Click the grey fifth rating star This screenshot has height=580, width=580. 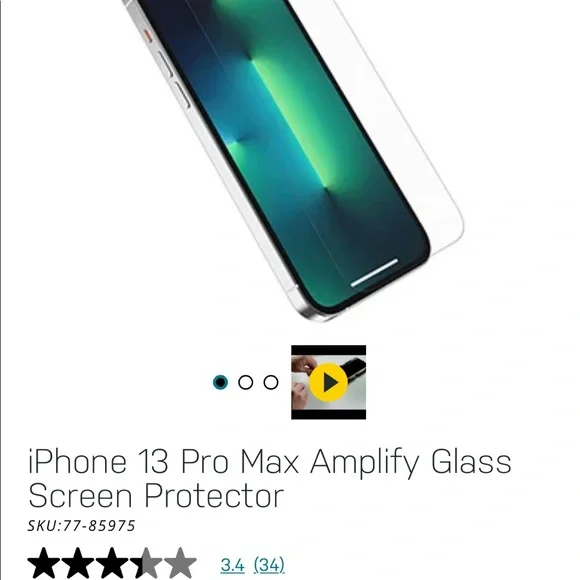click(181, 563)
